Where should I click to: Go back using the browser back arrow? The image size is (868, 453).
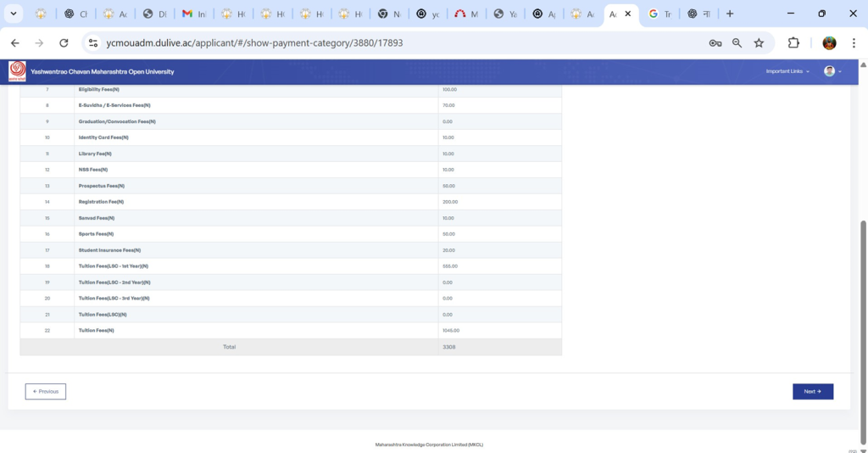(x=14, y=43)
